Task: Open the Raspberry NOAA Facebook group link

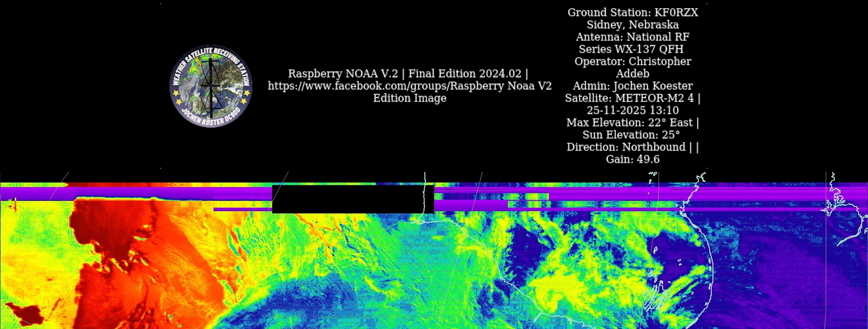Action: pyautogui.click(x=409, y=86)
